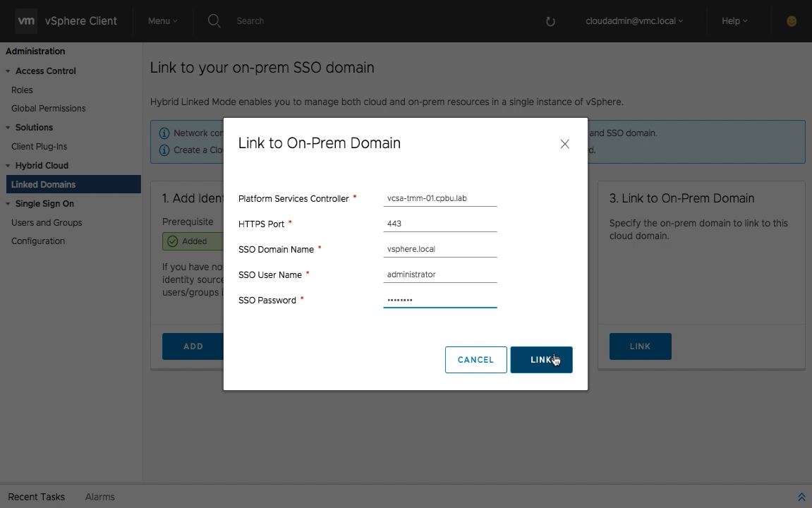
Task: Click the VMware vm logo icon
Action: click(x=26, y=21)
